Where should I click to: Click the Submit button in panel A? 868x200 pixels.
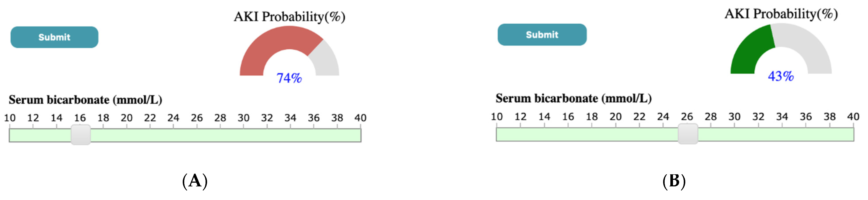pos(54,37)
